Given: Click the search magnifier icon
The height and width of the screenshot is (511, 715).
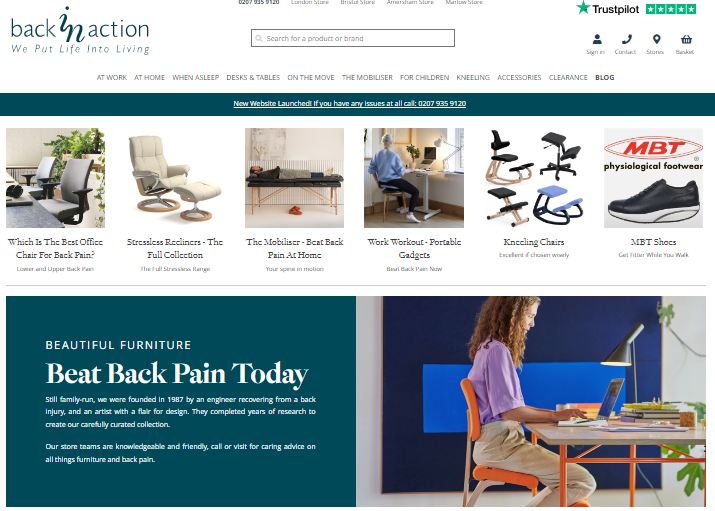Looking at the screenshot, I should pyautogui.click(x=259, y=38).
